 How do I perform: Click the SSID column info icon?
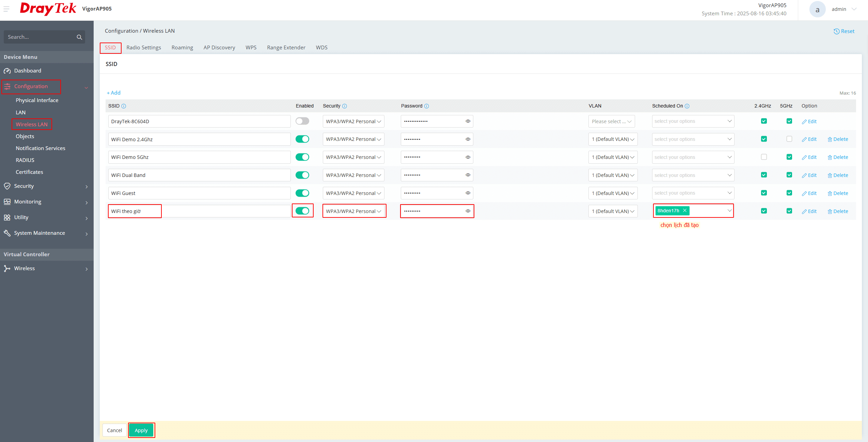point(124,106)
